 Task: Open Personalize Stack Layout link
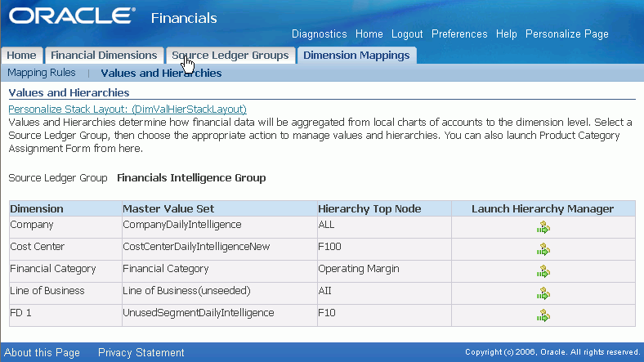[127, 109]
